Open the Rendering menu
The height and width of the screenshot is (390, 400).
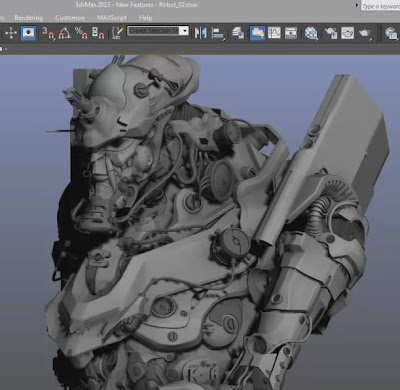click(29, 18)
